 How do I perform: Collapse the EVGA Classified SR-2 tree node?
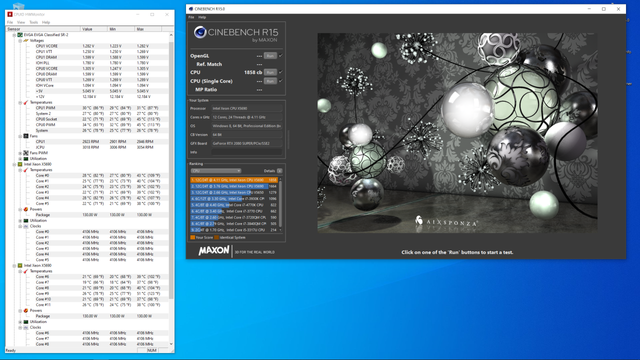coord(14,35)
